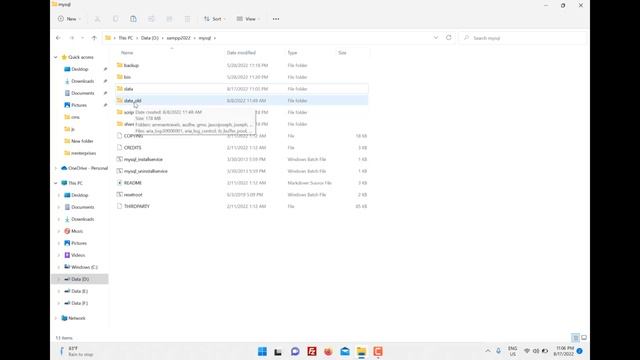Click the Paste toolbar icon
The image size is (640, 360).
pyautogui.click(x=133, y=19)
